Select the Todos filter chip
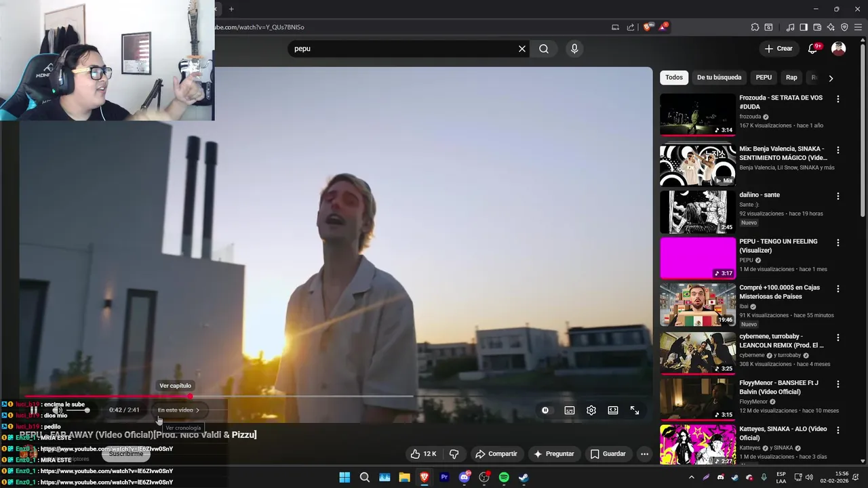This screenshot has height=488, width=868. pyautogui.click(x=674, y=77)
